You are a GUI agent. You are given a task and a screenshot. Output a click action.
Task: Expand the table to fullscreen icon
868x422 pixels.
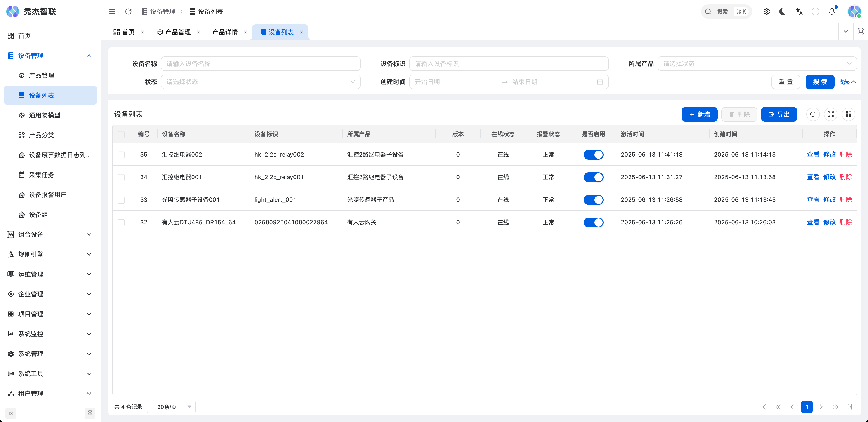pyautogui.click(x=831, y=114)
